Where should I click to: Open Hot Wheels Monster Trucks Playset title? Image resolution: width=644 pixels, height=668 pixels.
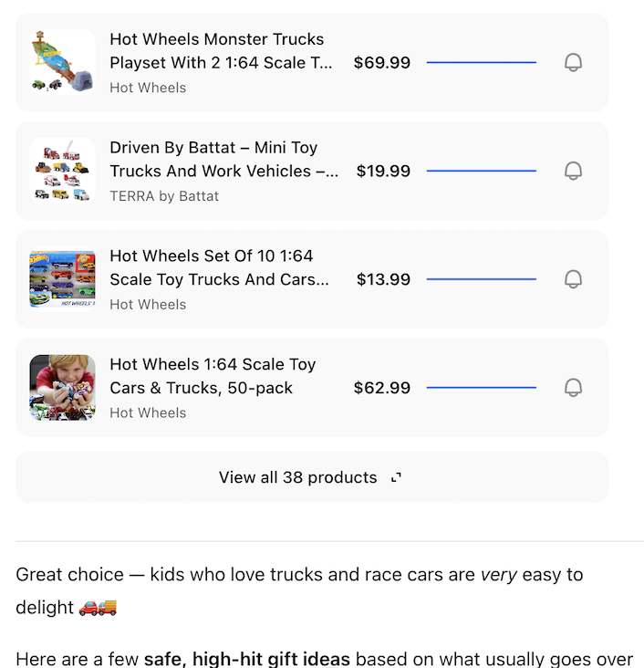(x=221, y=51)
